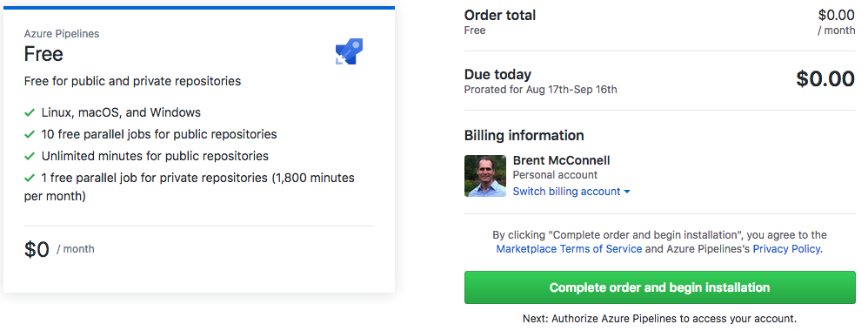Click the checkmark next to 10 free parallel jobs
Screen dimensions: 868x331
point(30,134)
